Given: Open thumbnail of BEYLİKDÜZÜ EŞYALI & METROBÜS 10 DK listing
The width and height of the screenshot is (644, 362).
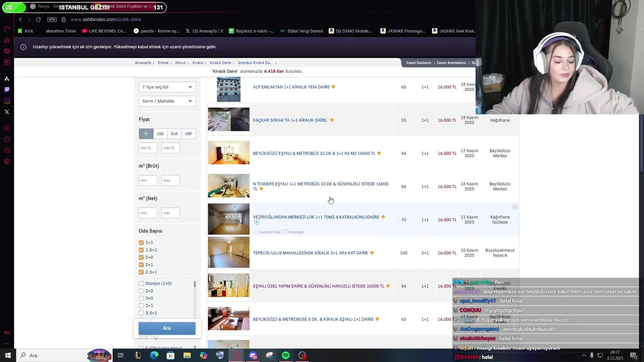Looking at the screenshot, I should tap(228, 152).
